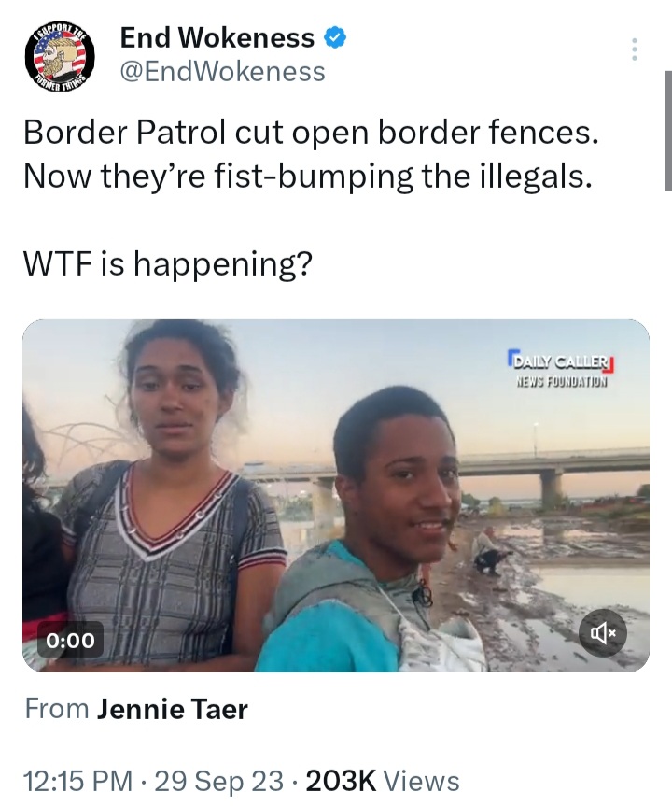View the 203K Views analytics
The image size is (672, 806).
click(383, 781)
